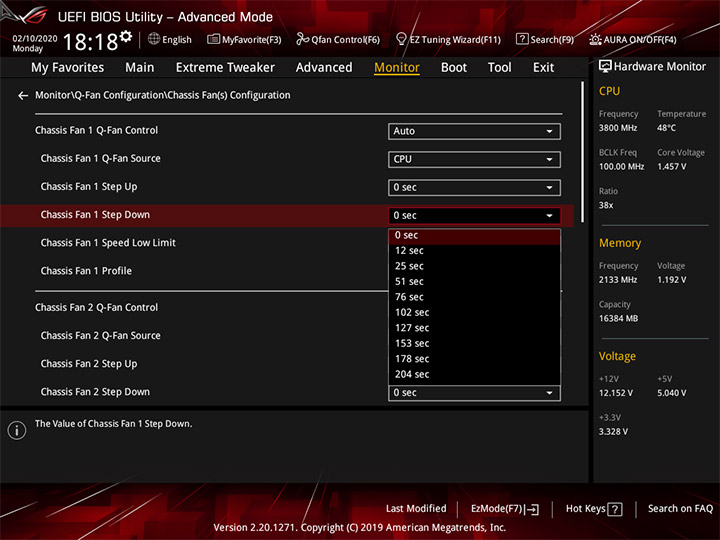Open Chassis Fan 2 Step Down dropdown
The image size is (720, 540).
pos(474,393)
